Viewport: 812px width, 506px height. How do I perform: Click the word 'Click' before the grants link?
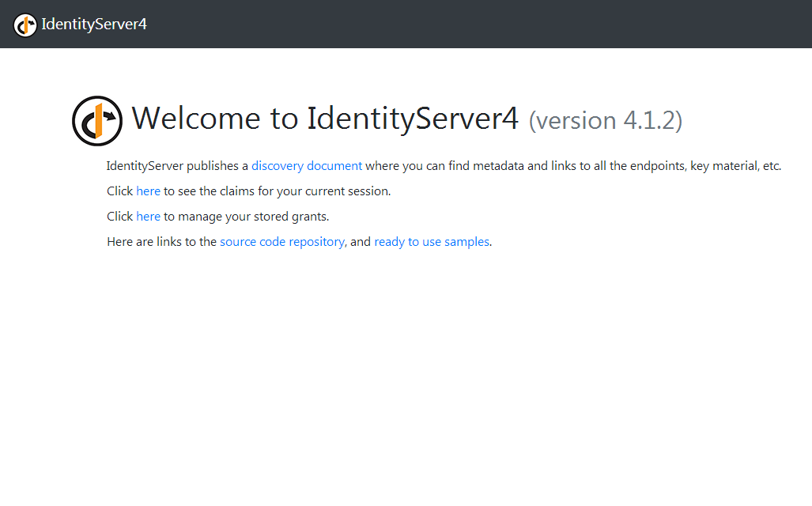(119, 217)
